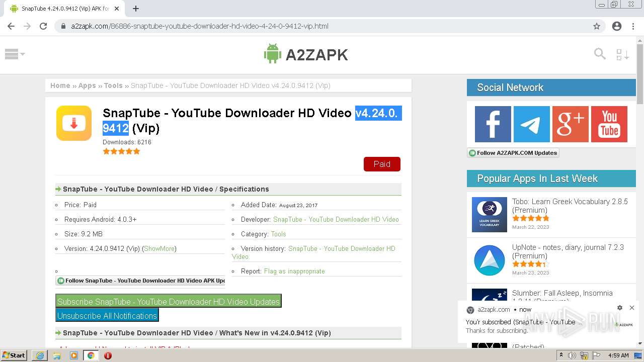
Task: Open notification settings gear icon
Action: 620,308
